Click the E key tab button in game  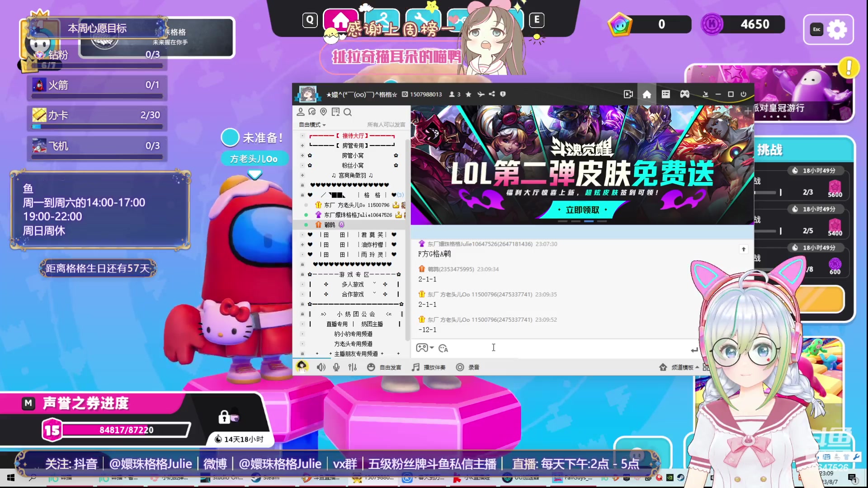point(537,20)
